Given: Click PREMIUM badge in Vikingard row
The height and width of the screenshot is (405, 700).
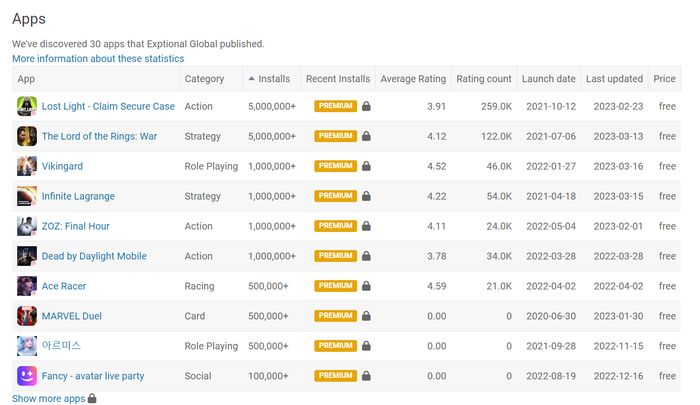Looking at the screenshot, I should (x=335, y=166).
